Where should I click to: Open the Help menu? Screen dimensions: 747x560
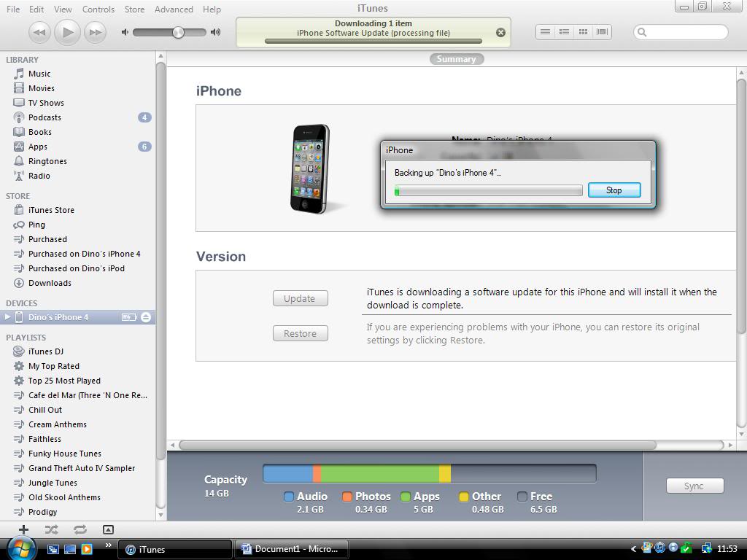tap(212, 9)
